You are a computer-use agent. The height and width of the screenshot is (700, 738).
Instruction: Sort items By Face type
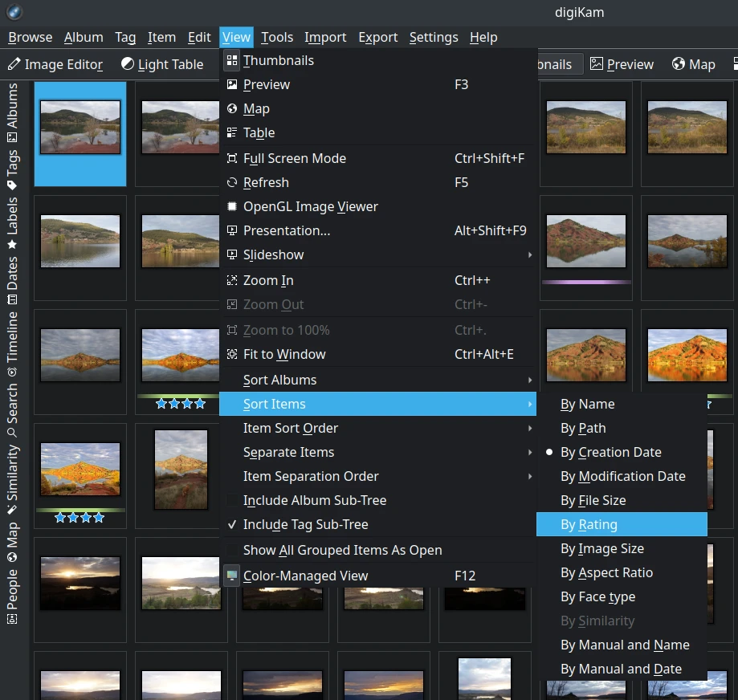(x=622, y=596)
